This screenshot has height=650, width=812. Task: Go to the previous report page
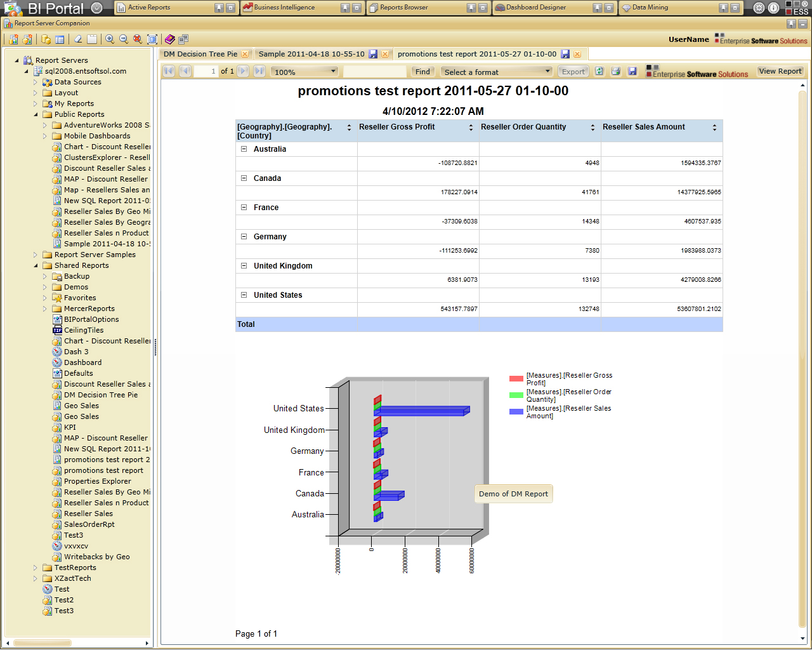(185, 71)
